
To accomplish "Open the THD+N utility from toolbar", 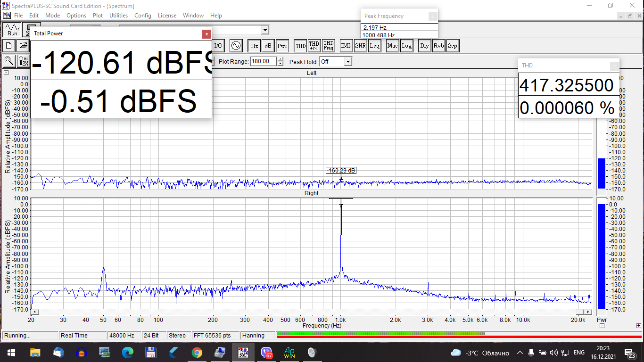I will click(314, 46).
